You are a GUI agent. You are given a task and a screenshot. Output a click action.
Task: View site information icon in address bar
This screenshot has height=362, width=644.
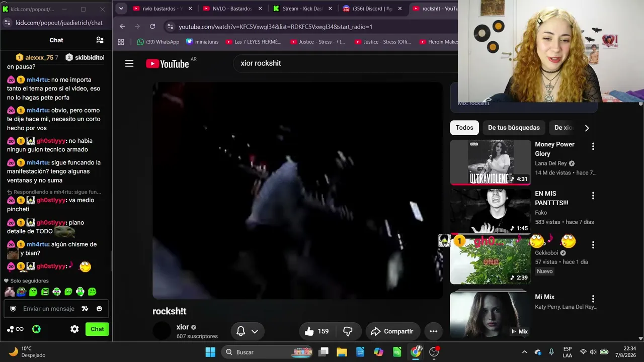(170, 27)
